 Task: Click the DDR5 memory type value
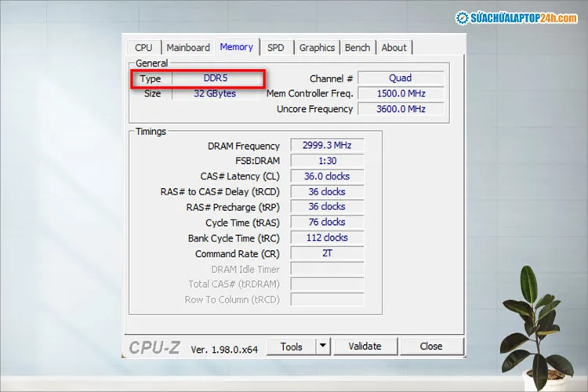pos(216,78)
